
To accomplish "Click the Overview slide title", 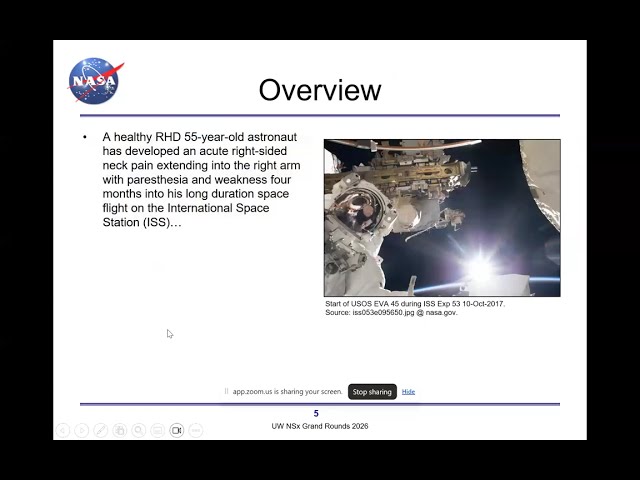I will pyautogui.click(x=320, y=90).
